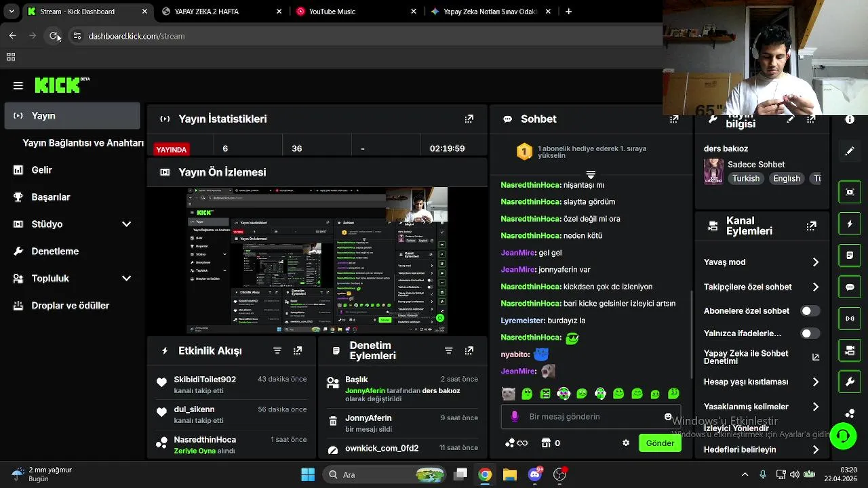Viewport: 868px width, 488px height.
Task: Click the Turkish language tag
Action: click(745, 179)
